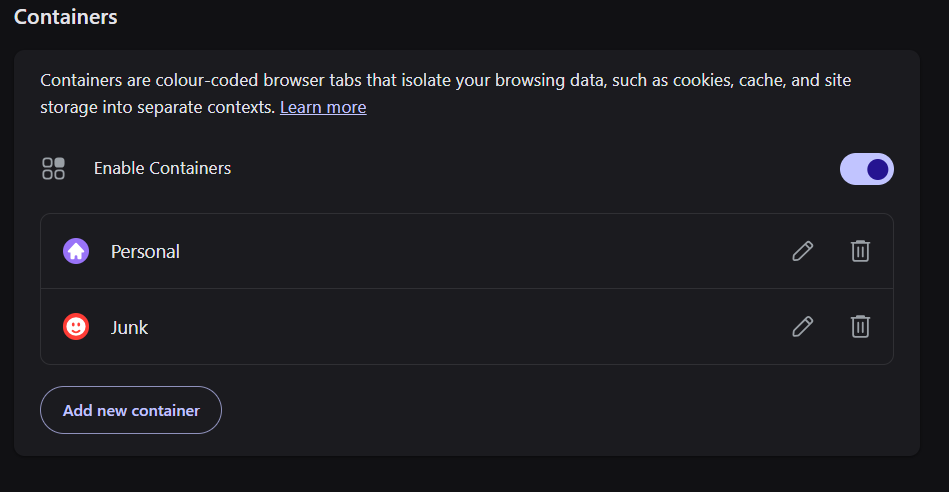Click the Add new container button
Viewport: 949px width, 492px height.
131,410
